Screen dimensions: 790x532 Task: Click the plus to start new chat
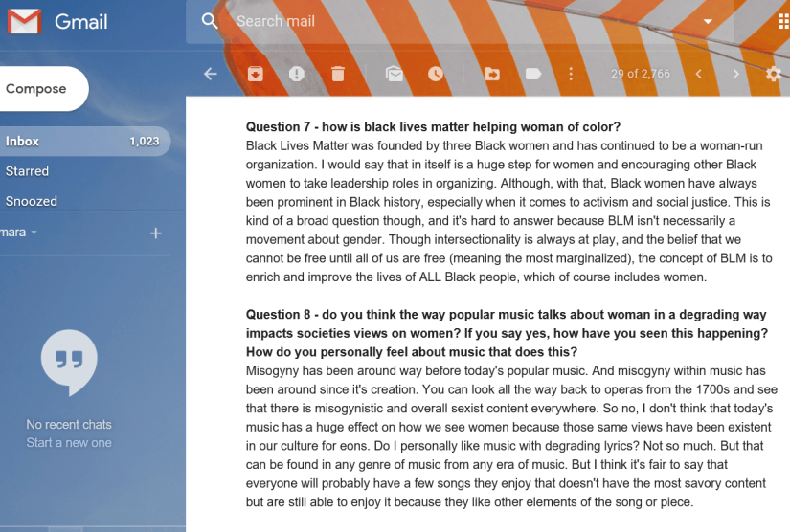(156, 233)
